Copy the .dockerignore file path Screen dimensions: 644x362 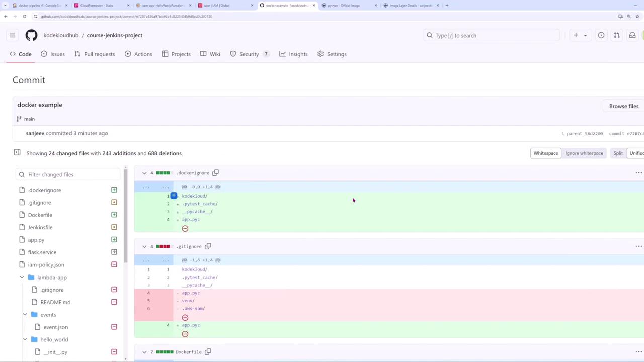(215, 173)
